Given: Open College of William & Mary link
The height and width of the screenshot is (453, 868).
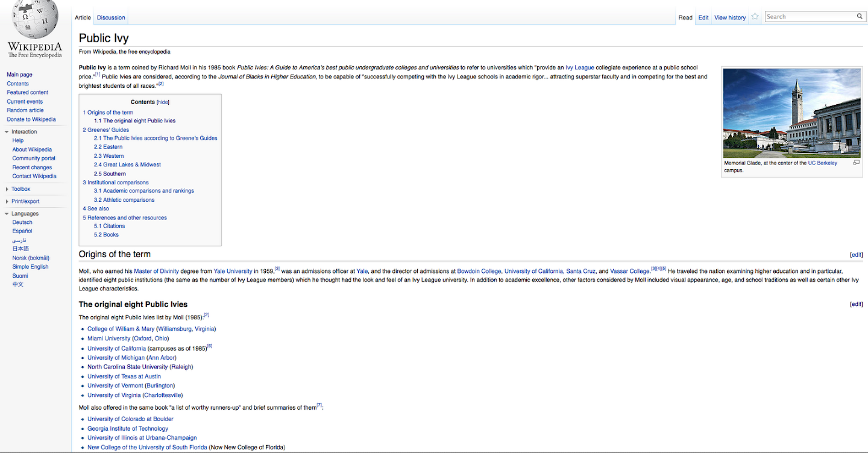Looking at the screenshot, I should (x=121, y=329).
